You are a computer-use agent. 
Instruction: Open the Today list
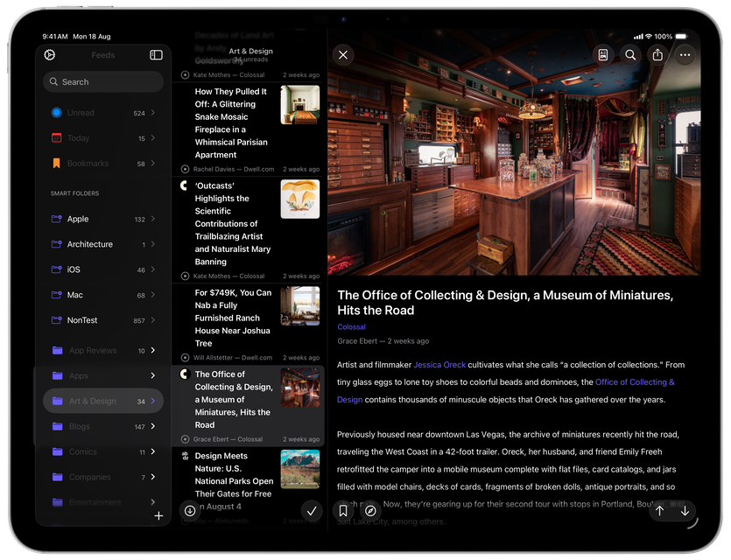103,138
